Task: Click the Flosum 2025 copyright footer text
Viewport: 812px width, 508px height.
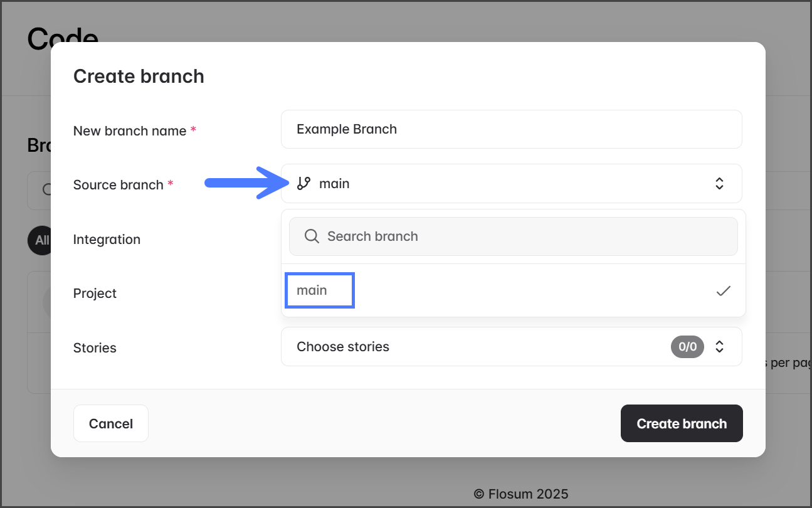Action: pyautogui.click(x=520, y=494)
